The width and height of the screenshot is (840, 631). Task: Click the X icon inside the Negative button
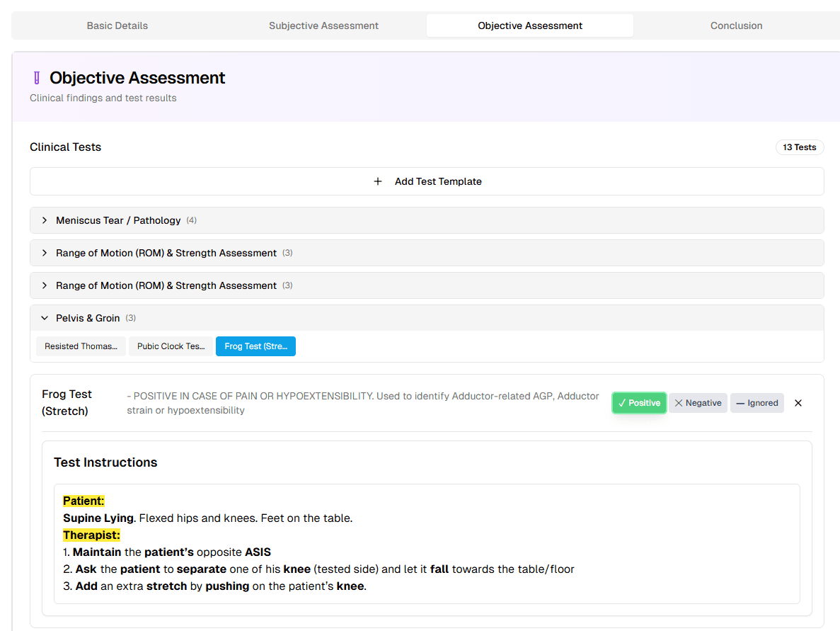(x=681, y=402)
